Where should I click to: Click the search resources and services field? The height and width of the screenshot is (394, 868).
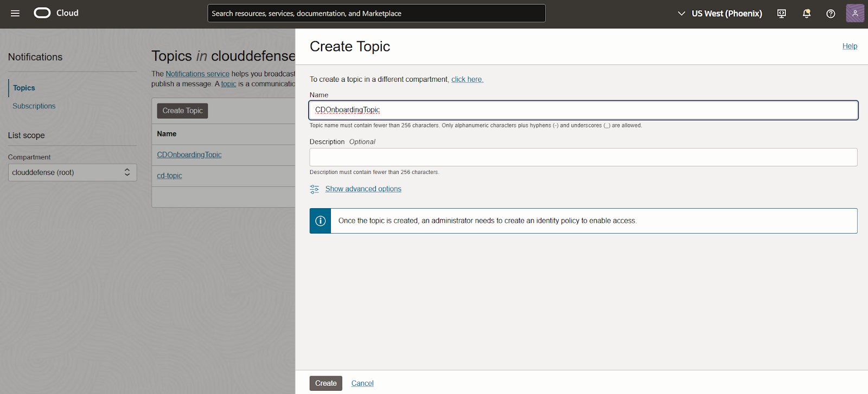pyautogui.click(x=376, y=13)
